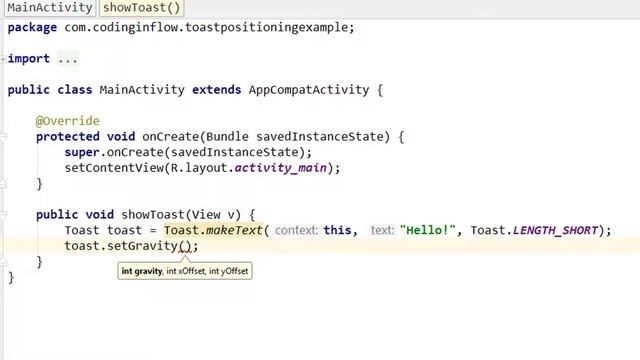Click the LENGTH_SHORT constant
640x360 pixels.
pyautogui.click(x=555, y=230)
